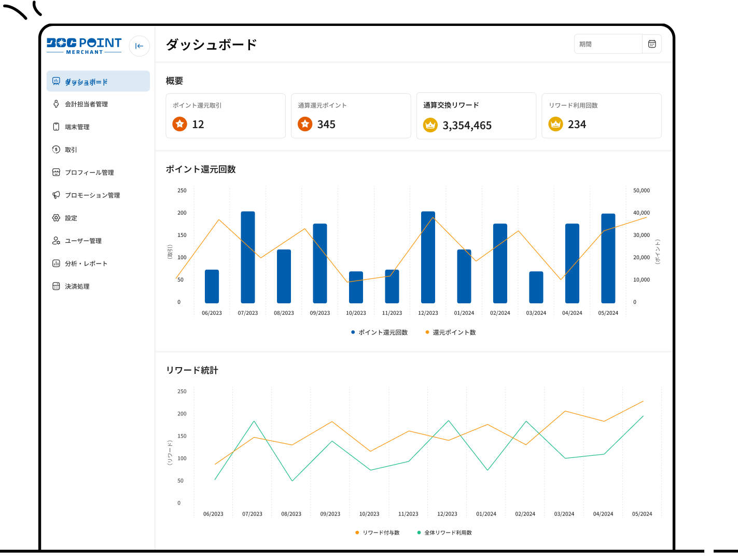The width and height of the screenshot is (738, 560).
Task: Click the payment processing calendar icon
Action: pyautogui.click(x=56, y=286)
